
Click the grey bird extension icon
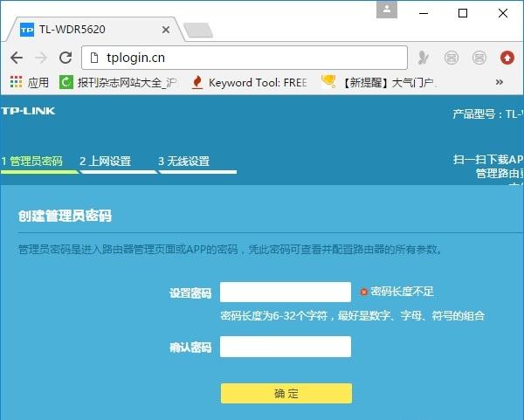coord(424,58)
